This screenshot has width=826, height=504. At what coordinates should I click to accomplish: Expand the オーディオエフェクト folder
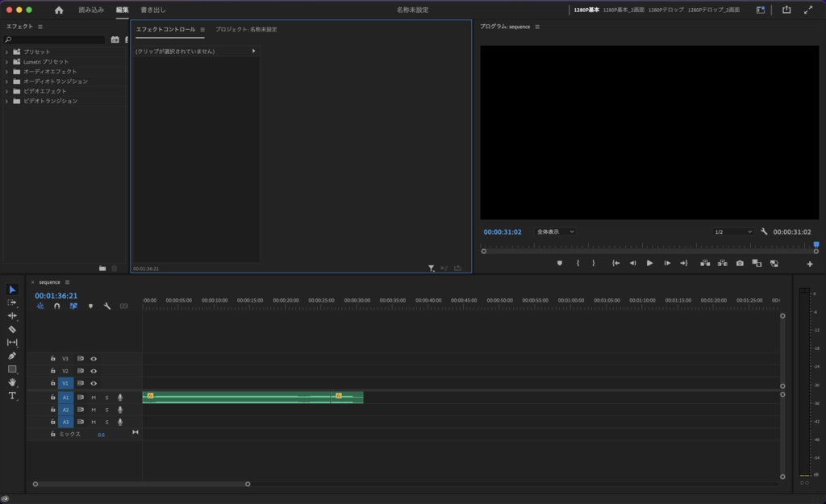(x=6, y=72)
